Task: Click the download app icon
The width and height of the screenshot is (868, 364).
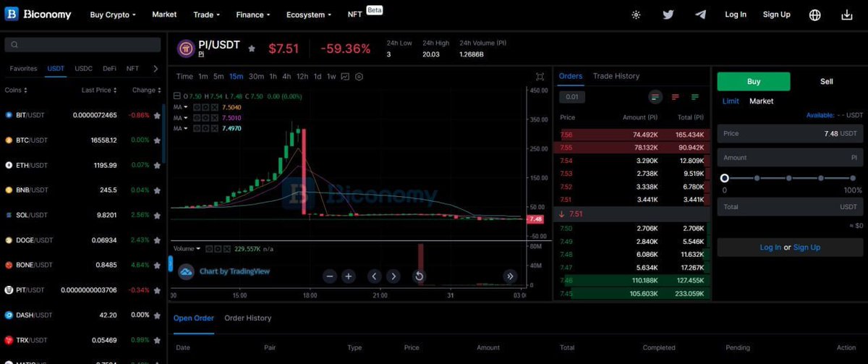Action: coord(848,14)
